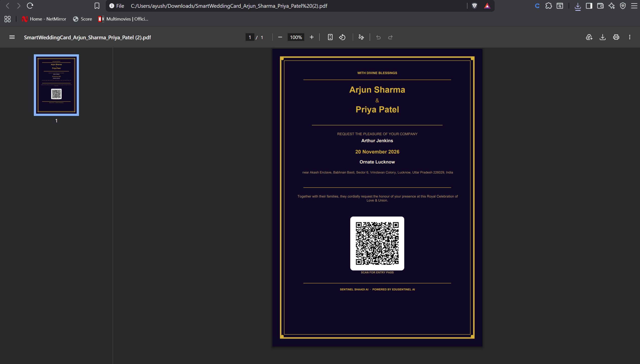
Task: Open Brave VPN shield icon
Action: (623, 6)
